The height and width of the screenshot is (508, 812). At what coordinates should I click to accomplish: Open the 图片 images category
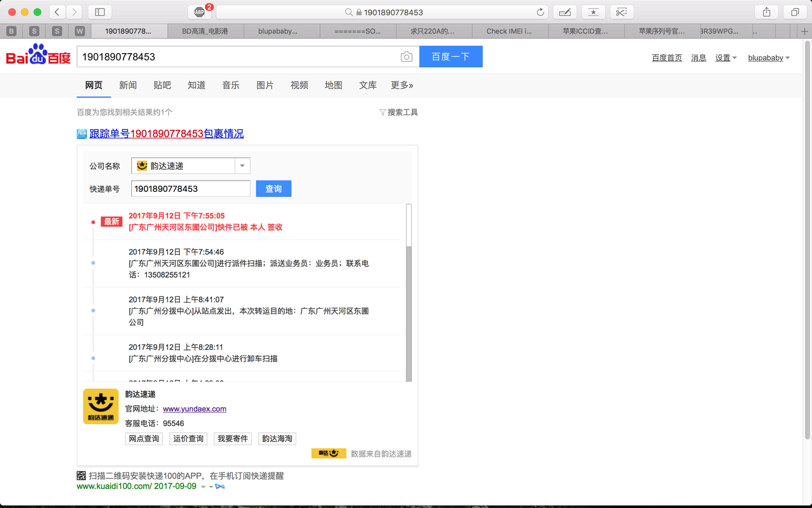click(x=265, y=85)
